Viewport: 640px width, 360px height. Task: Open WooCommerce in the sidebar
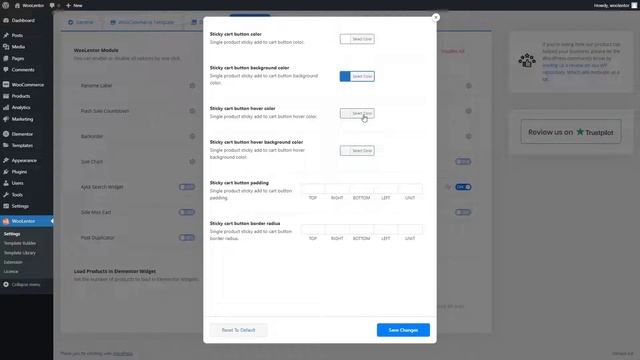coord(27,84)
